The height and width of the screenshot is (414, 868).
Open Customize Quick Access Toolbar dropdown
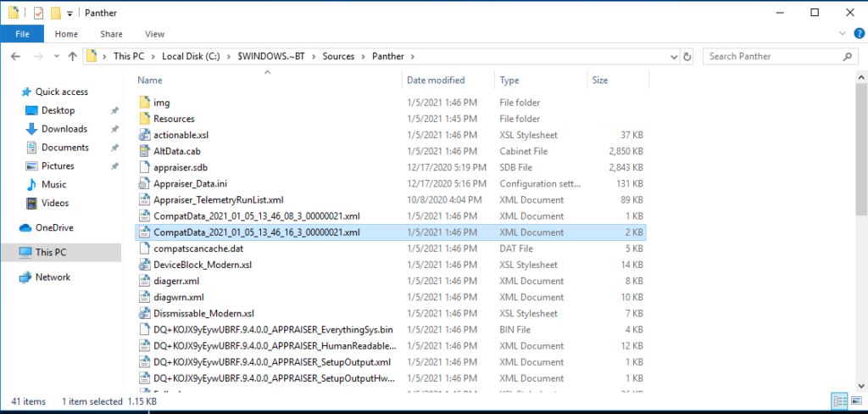tap(70, 14)
